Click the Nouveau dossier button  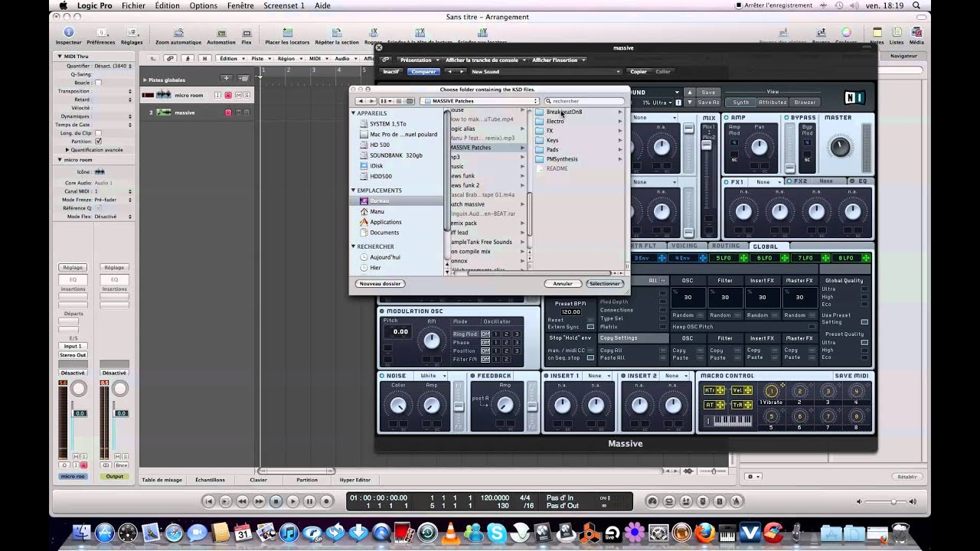(381, 283)
